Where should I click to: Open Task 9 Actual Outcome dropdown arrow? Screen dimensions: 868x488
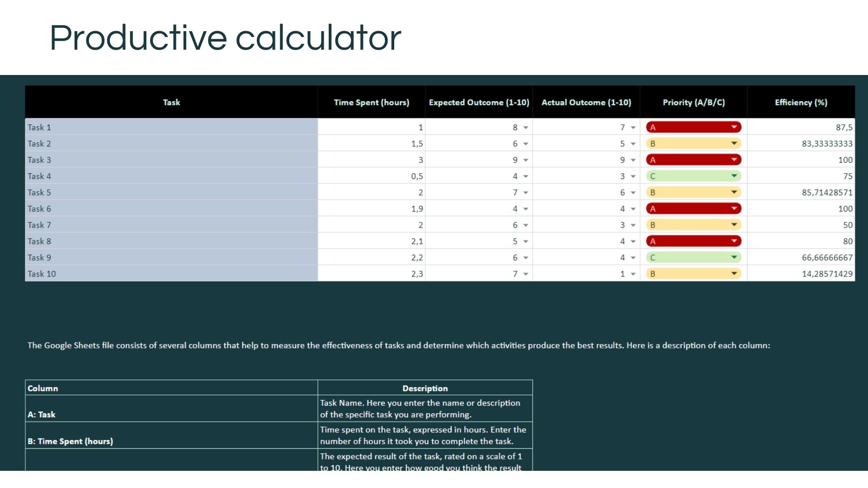click(x=633, y=258)
